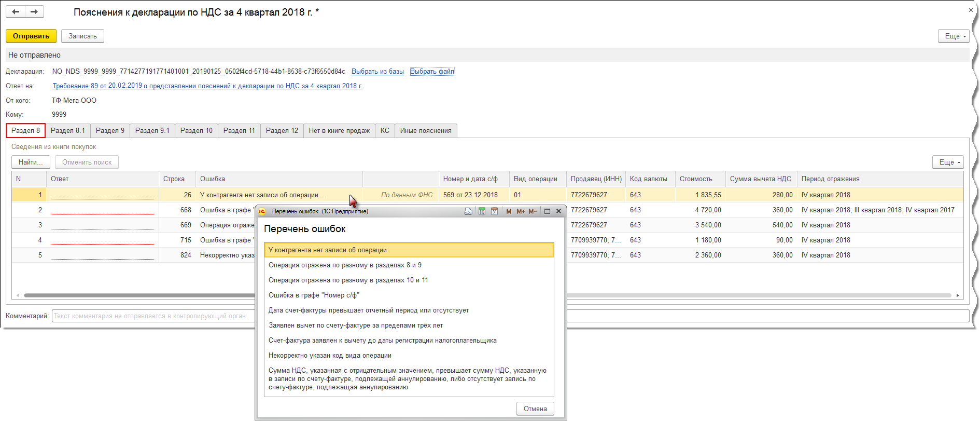
Task: Close the Перечень ошибок dialog
Action: tap(558, 211)
